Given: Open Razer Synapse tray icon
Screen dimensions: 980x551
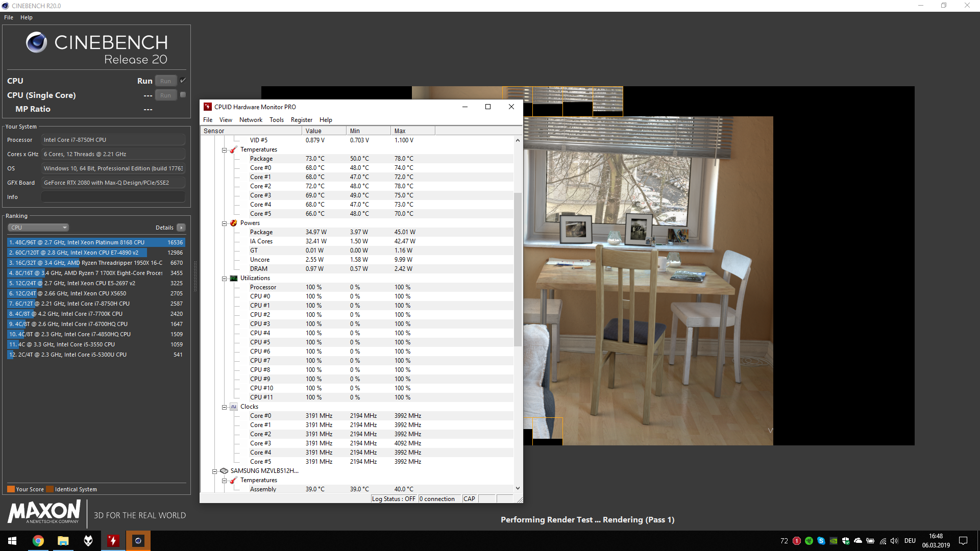Looking at the screenshot, I should pos(809,541).
